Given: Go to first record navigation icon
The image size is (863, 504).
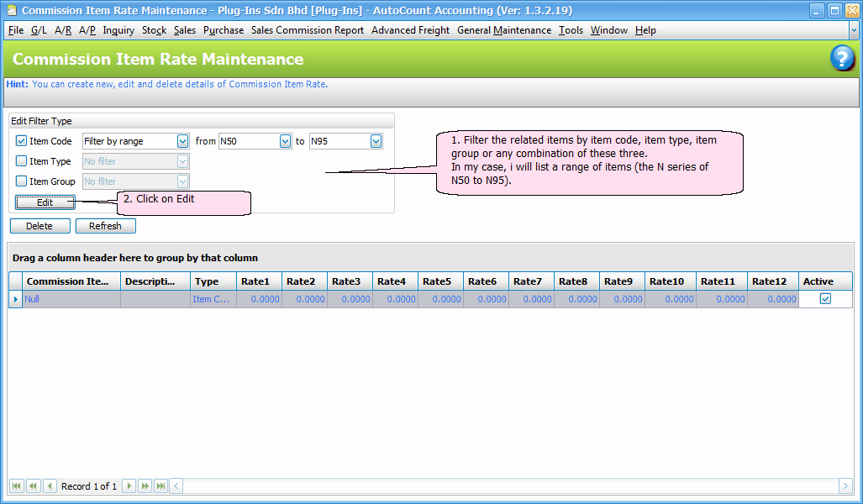Looking at the screenshot, I should click(x=16, y=486).
